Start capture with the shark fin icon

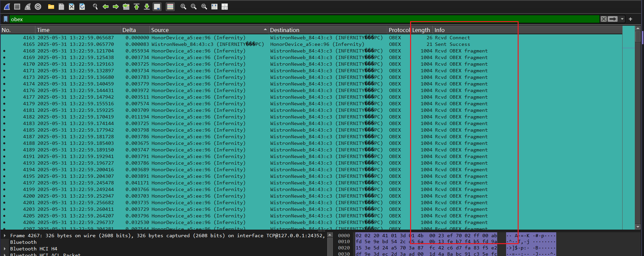click(x=7, y=7)
